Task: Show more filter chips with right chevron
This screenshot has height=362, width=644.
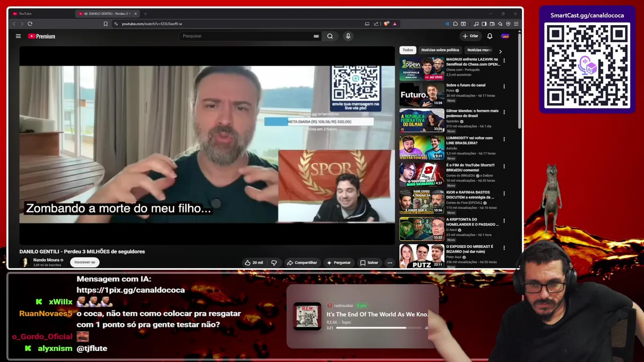Action: point(500,51)
